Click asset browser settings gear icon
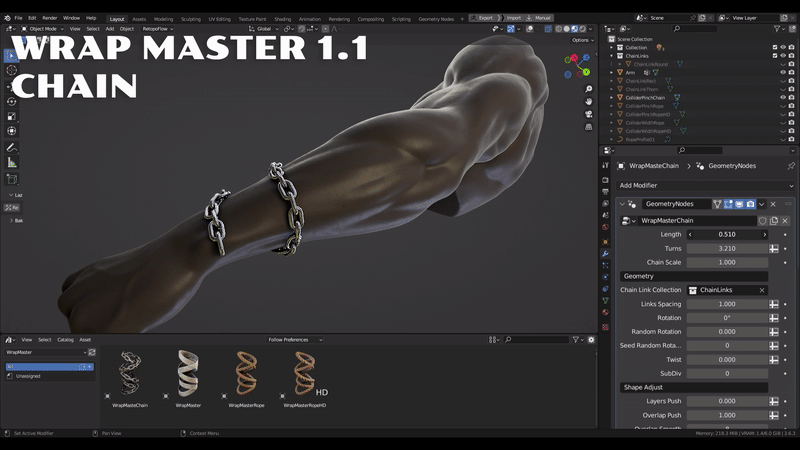Image resolution: width=800 pixels, height=450 pixels. [x=591, y=340]
